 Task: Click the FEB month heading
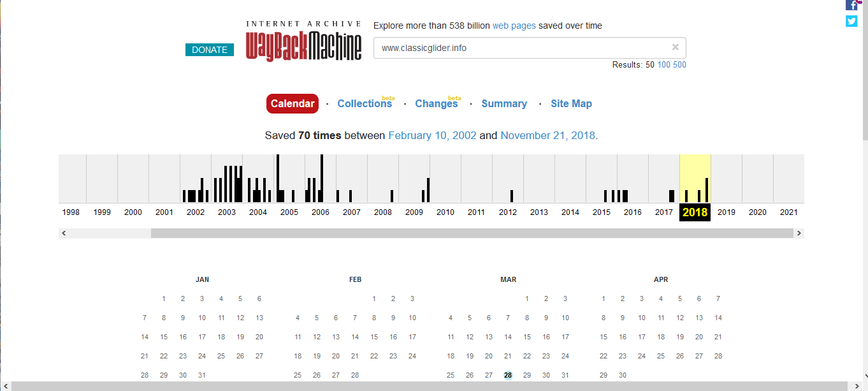(355, 280)
